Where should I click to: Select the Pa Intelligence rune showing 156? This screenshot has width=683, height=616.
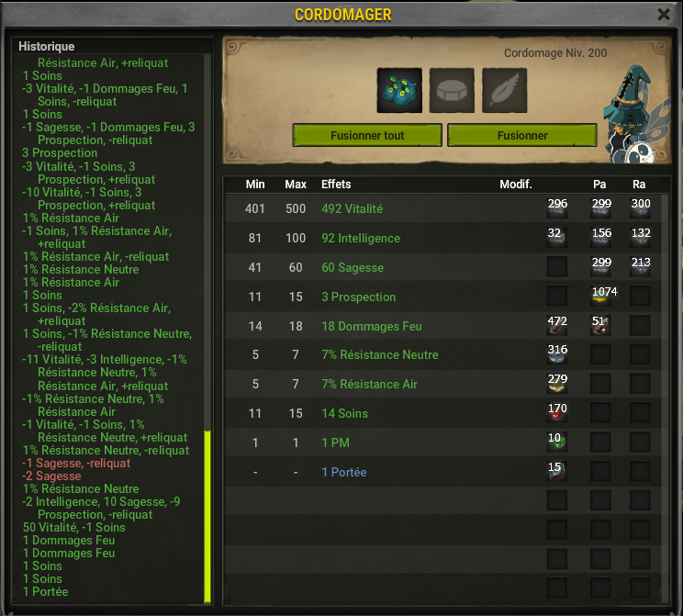600,238
